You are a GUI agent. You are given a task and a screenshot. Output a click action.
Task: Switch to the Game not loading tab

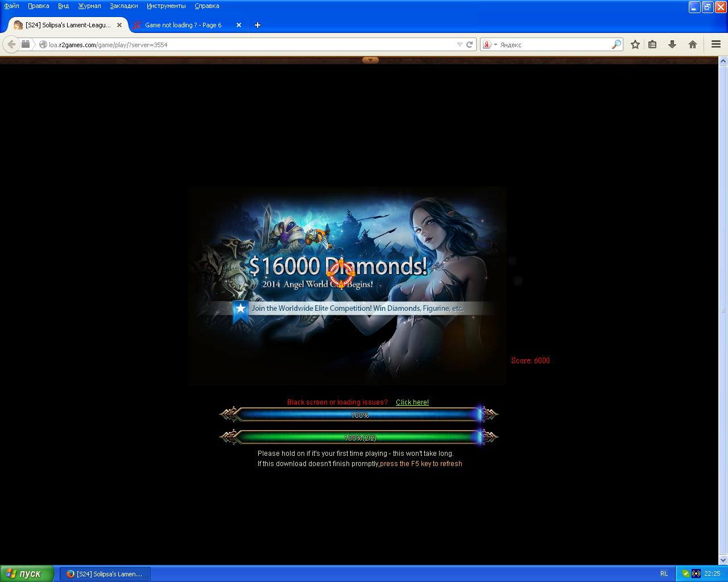coord(183,25)
